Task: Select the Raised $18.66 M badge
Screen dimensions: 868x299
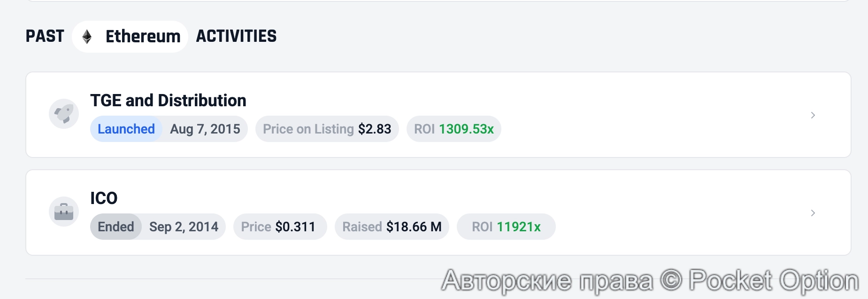Action: click(x=392, y=226)
